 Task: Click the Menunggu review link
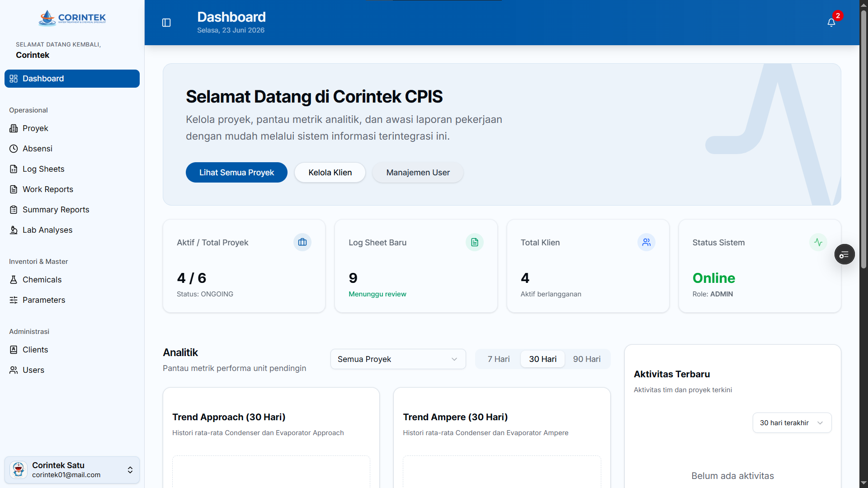coord(377,294)
